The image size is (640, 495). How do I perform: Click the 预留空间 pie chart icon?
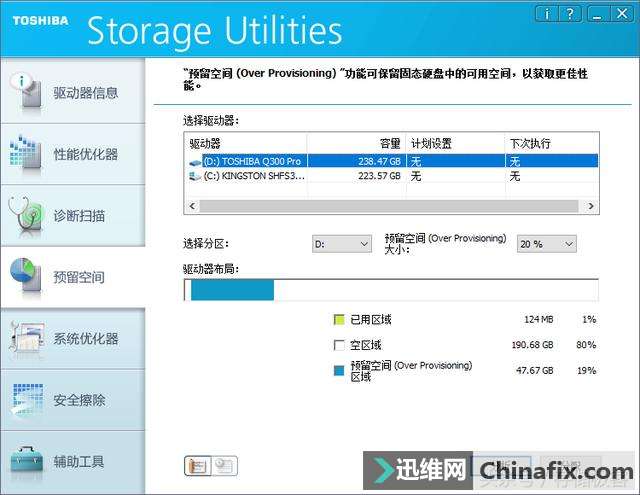(26, 275)
